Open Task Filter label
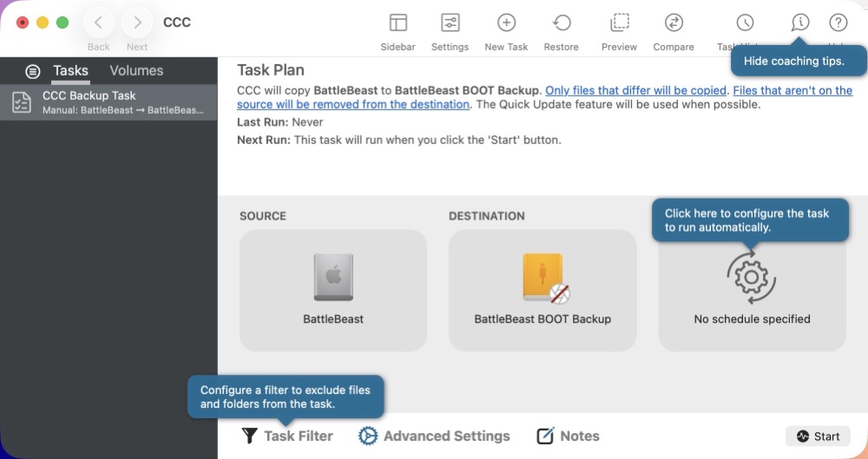This screenshot has width=868, height=459. pyautogui.click(x=299, y=436)
